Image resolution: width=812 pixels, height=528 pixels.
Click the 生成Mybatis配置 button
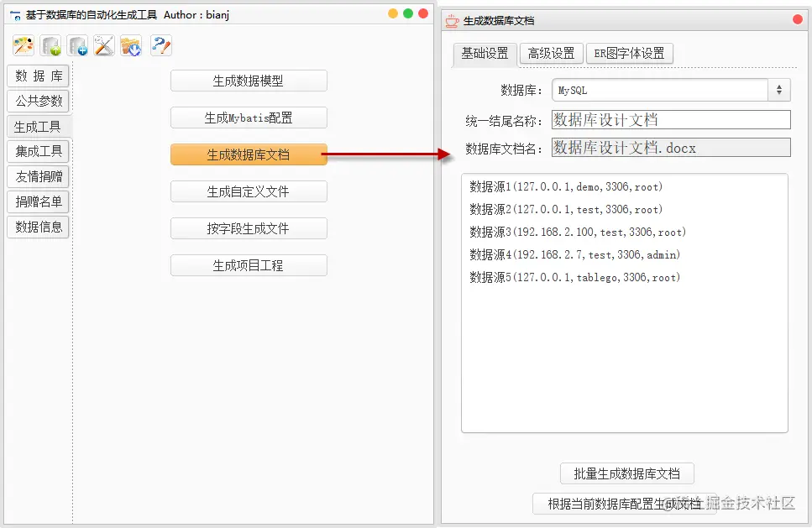pyautogui.click(x=249, y=118)
